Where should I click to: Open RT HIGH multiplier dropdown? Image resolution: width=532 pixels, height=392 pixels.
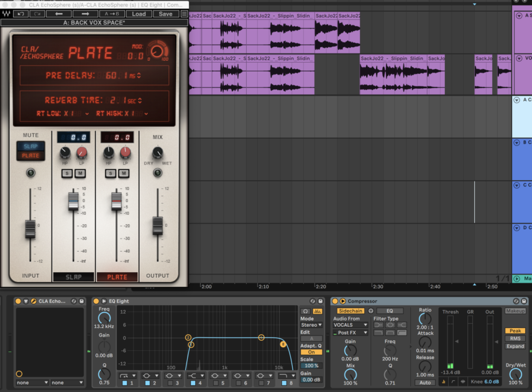(x=146, y=114)
